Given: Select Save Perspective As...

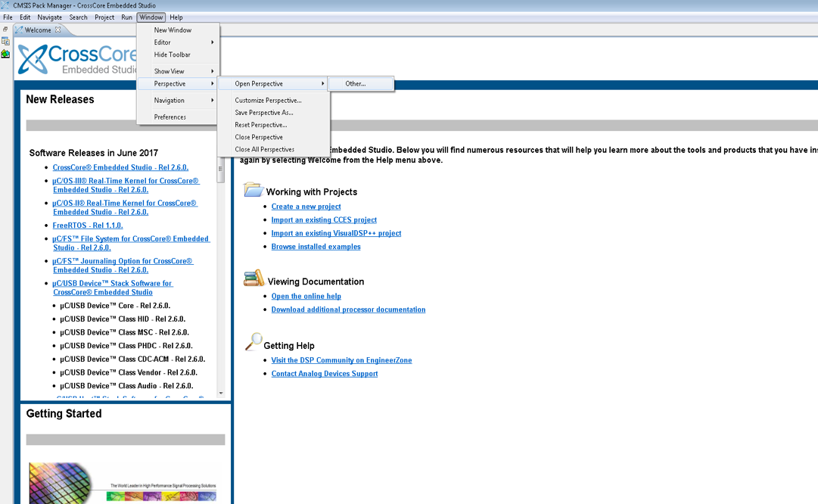Looking at the screenshot, I should point(273,113).
